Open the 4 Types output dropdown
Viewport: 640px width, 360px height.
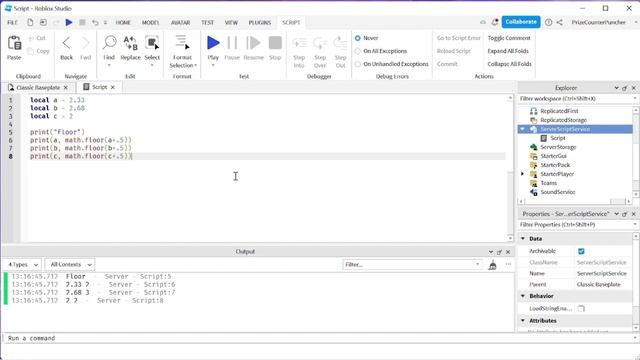tap(23, 264)
